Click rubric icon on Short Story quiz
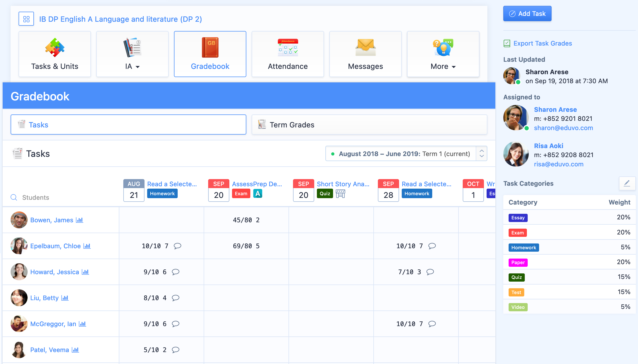The width and height of the screenshot is (638, 364). point(340,194)
